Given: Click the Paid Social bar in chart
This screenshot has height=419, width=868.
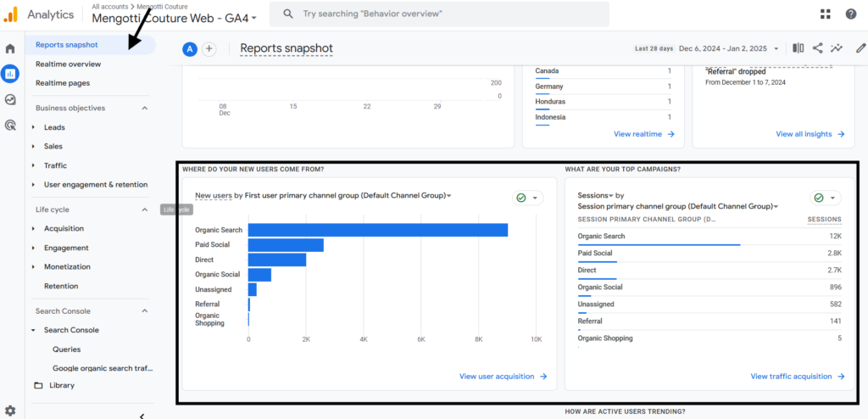Looking at the screenshot, I should pos(286,245).
